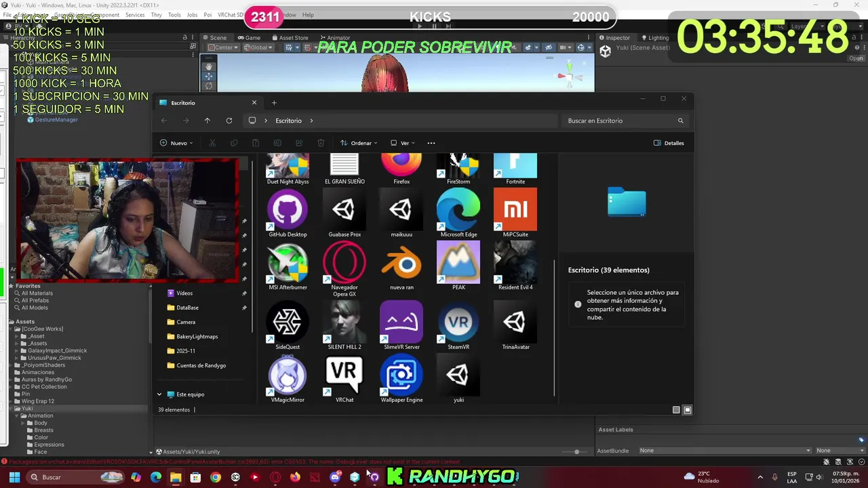The image size is (868, 488).
Task: Toggle the Detalles pane in Explorer
Action: click(669, 143)
